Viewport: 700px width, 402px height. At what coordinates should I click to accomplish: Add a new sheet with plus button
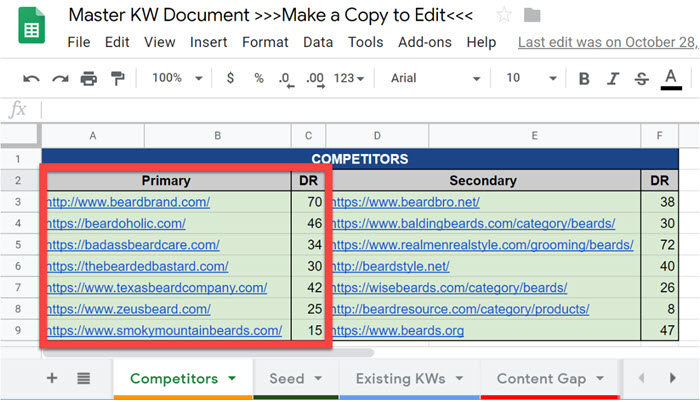(52, 378)
